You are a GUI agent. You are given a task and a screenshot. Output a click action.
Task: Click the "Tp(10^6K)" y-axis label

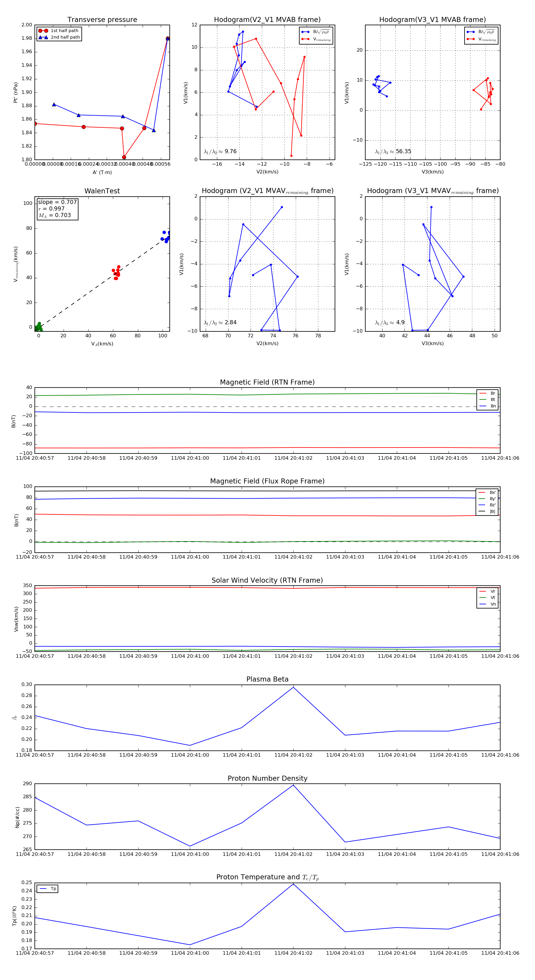(x=15, y=916)
